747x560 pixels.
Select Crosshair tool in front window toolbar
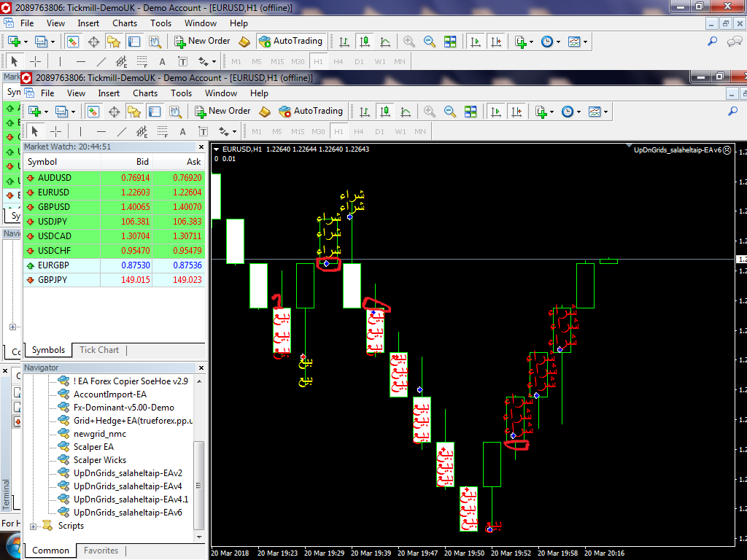(x=55, y=131)
